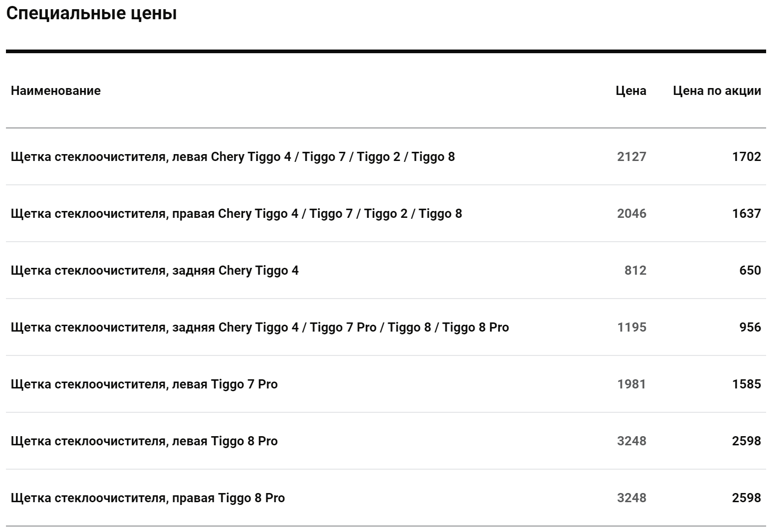Select the rear wiper Chery Tiggo 4 only row
Image resolution: width=773 pixels, height=532 pixels.
tap(386, 271)
